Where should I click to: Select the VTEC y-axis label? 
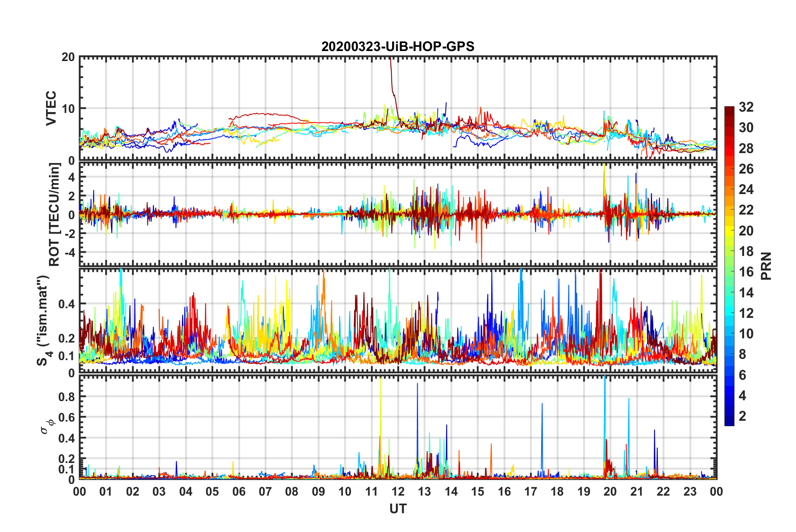click(51, 108)
